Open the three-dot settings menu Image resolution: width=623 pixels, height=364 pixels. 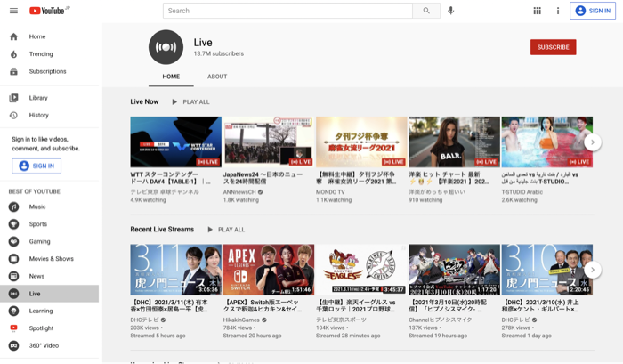(x=558, y=11)
